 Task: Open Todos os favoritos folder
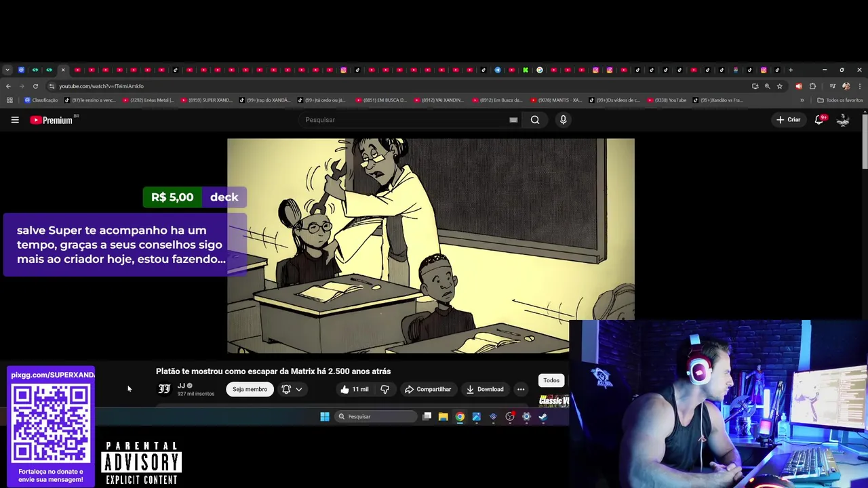point(840,100)
